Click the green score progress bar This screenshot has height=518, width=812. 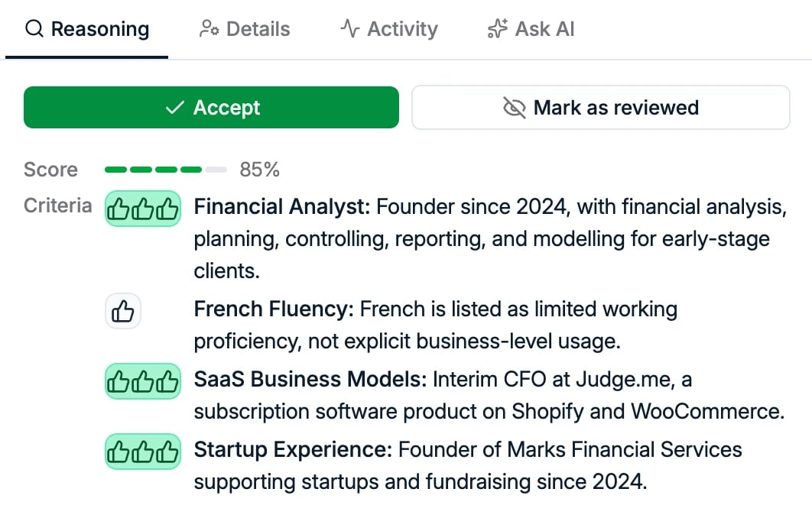point(166,170)
